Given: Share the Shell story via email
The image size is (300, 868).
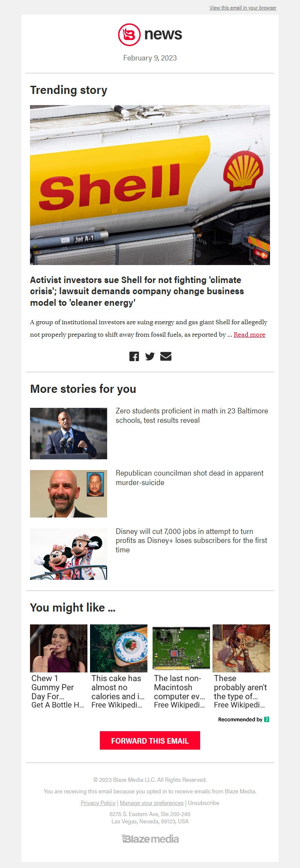Looking at the screenshot, I should point(166,356).
